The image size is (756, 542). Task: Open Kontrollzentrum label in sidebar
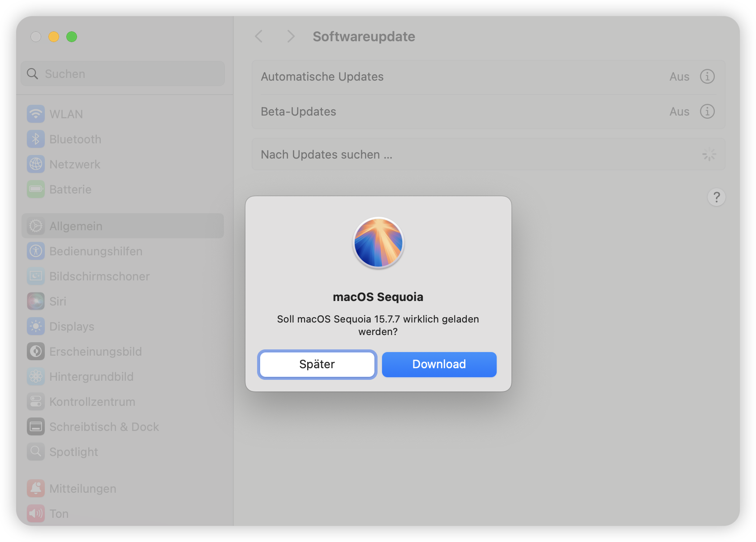click(x=92, y=402)
